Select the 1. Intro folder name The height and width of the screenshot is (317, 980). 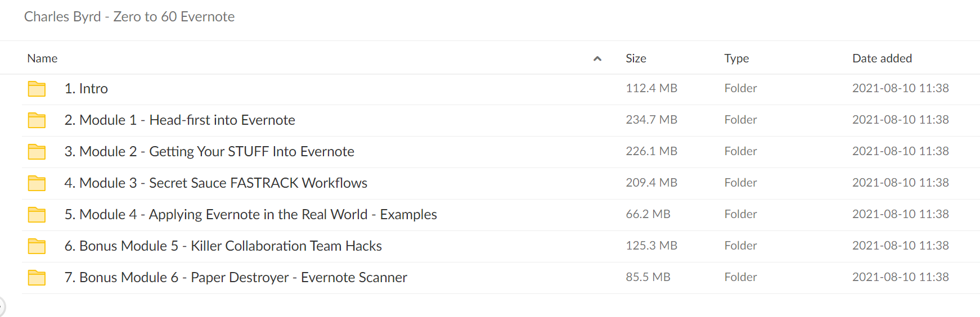(x=86, y=89)
